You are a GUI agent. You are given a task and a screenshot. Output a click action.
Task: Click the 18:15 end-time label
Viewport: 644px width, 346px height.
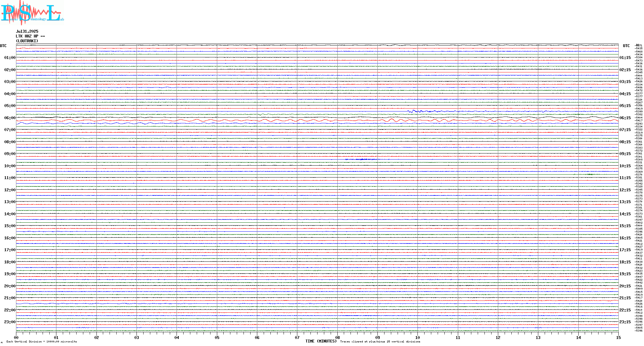coord(625,262)
